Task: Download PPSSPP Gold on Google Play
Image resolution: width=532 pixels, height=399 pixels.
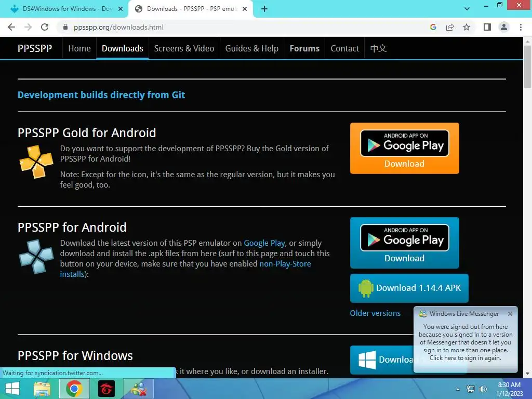Action: click(404, 148)
